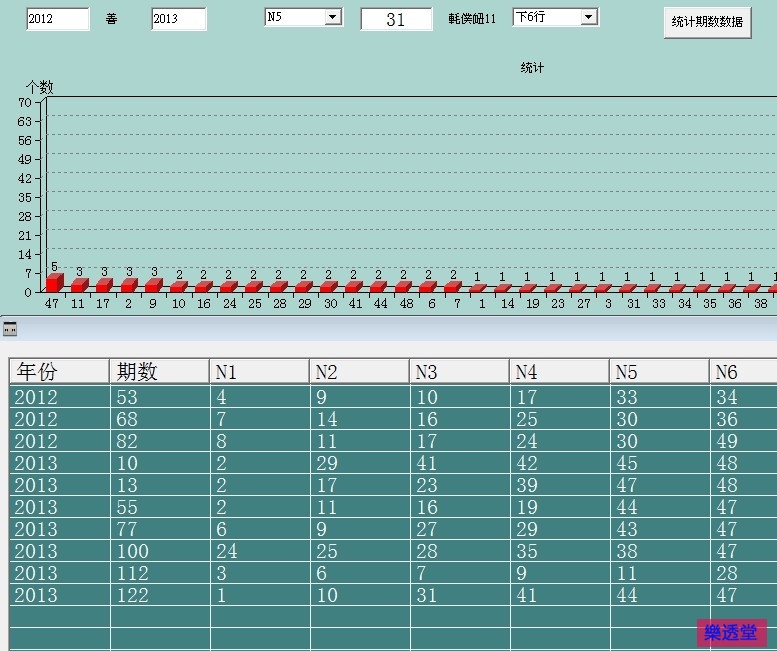Viewport: 777px width, 651px height.
Task: Click the 年份 column header
Action: click(x=59, y=372)
